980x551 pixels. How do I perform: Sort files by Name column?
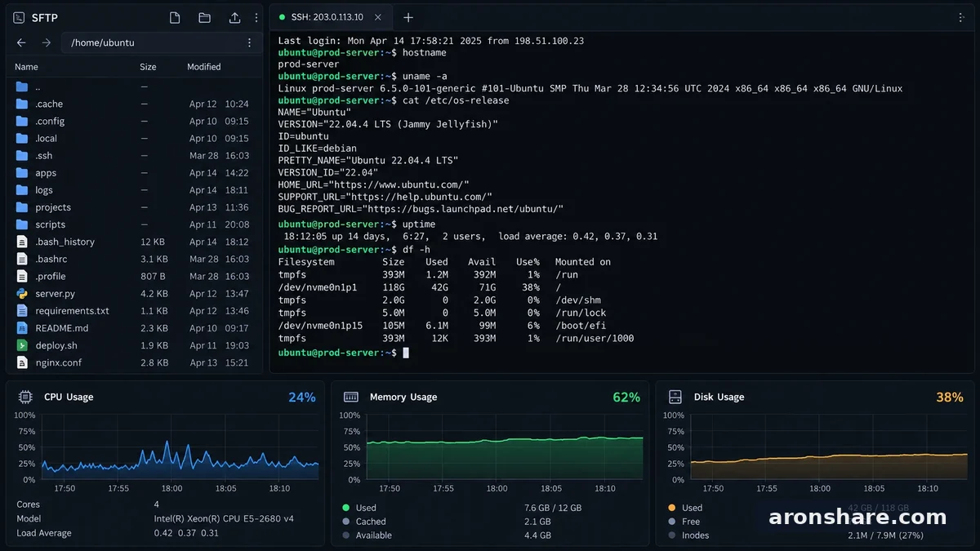coord(26,67)
